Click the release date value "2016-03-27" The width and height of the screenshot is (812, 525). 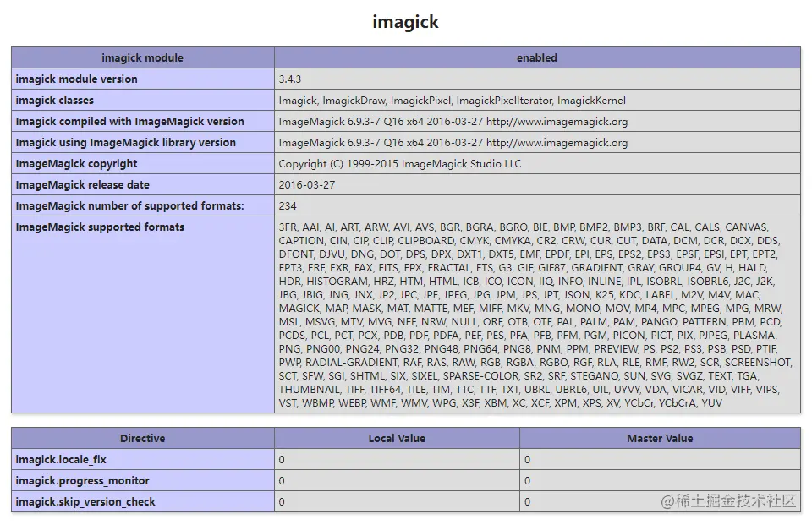306,185
